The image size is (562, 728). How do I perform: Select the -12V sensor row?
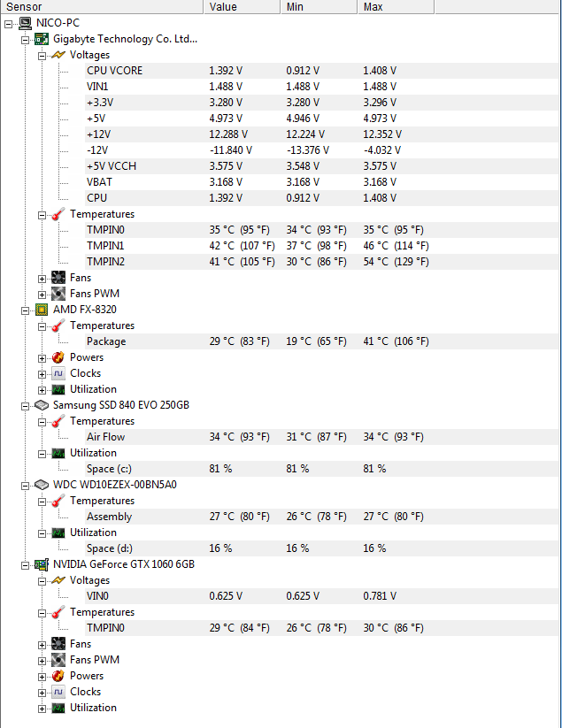coord(321,150)
